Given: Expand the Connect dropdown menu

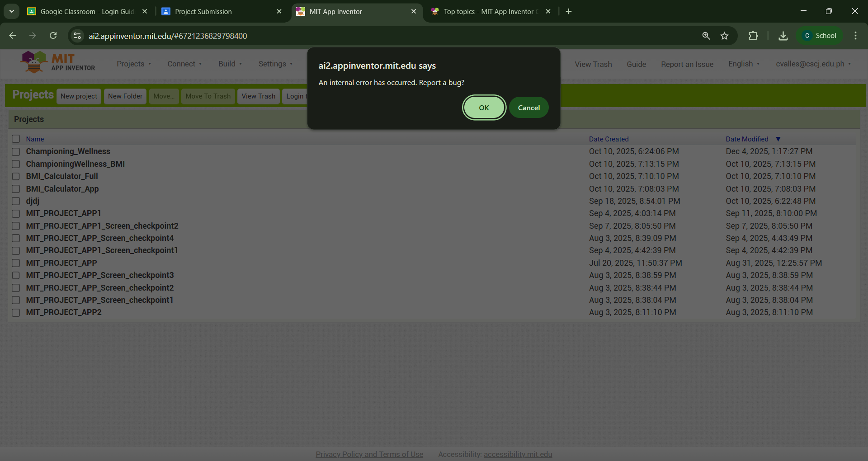Looking at the screenshot, I should click(184, 64).
